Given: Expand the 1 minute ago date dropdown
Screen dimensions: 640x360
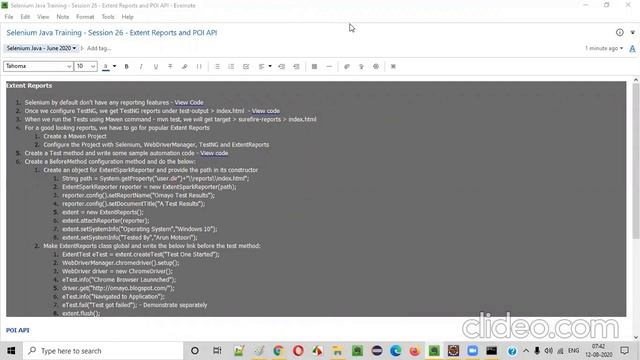Looking at the screenshot, I should 604,48.
